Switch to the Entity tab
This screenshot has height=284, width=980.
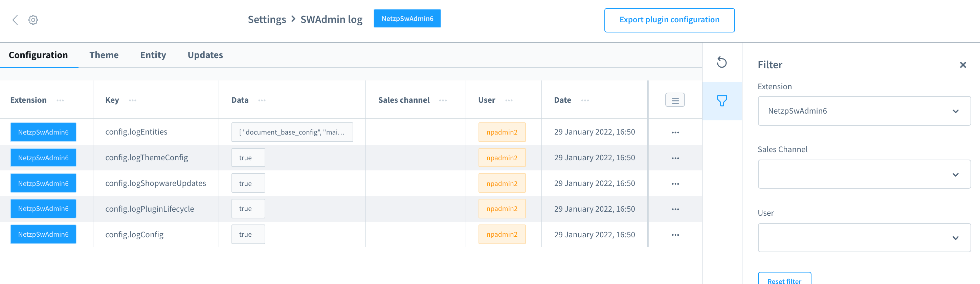pyautogui.click(x=153, y=55)
